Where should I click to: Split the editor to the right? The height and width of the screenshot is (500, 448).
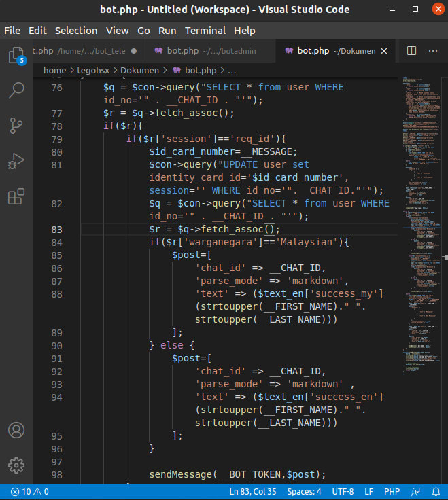[411, 51]
